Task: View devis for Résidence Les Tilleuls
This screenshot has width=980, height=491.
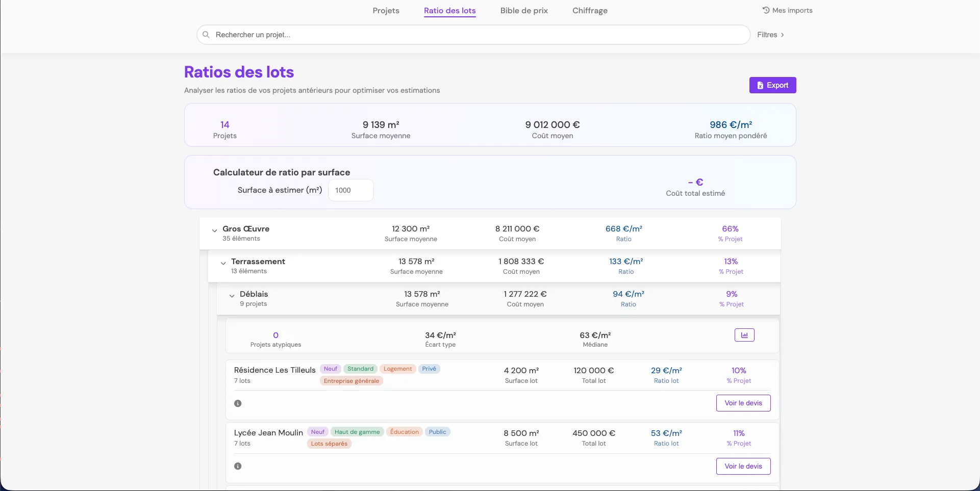Action: 743,403
